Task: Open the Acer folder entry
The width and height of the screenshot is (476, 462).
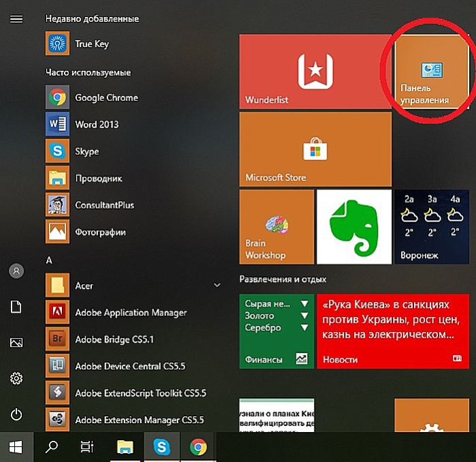Action: click(x=133, y=286)
